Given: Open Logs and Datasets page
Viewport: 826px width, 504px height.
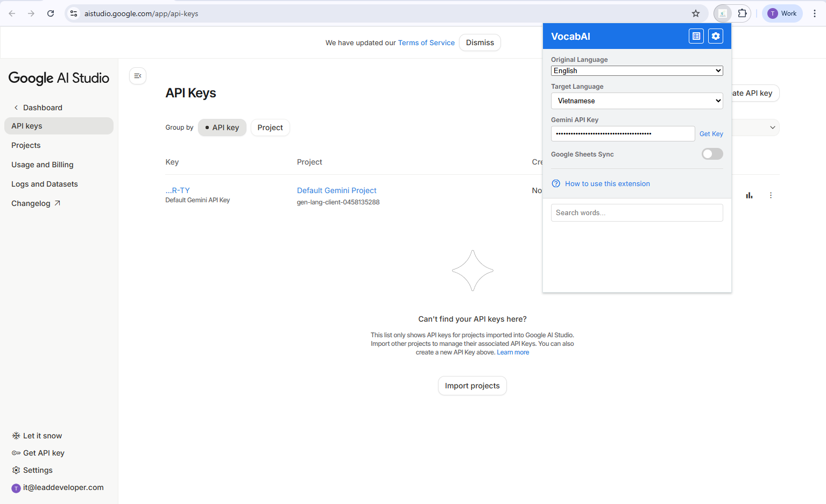Looking at the screenshot, I should click(44, 184).
